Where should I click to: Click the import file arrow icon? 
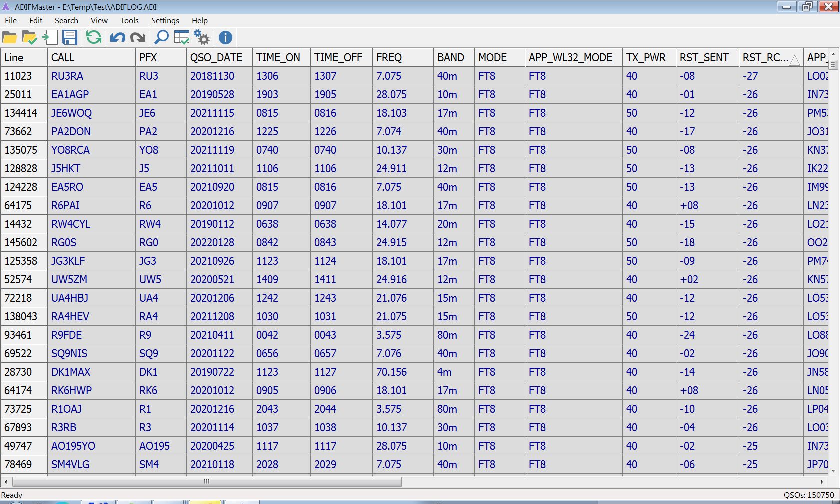[49, 38]
